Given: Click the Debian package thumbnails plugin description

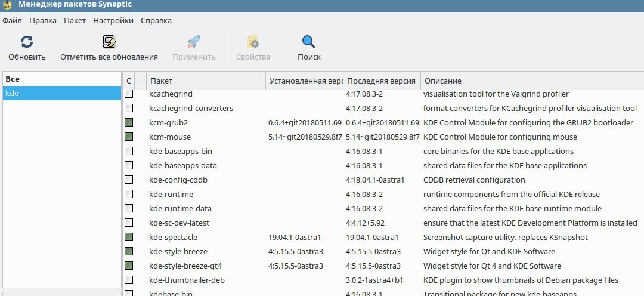Looking at the screenshot, I should 521,280.
